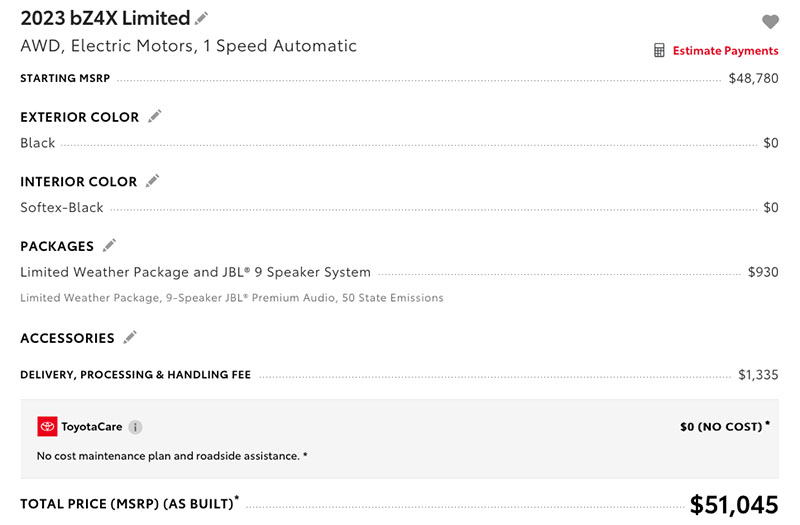Image resolution: width=800 pixels, height=525 pixels.
Task: Edit Packages with pencil icon
Action: [109, 245]
